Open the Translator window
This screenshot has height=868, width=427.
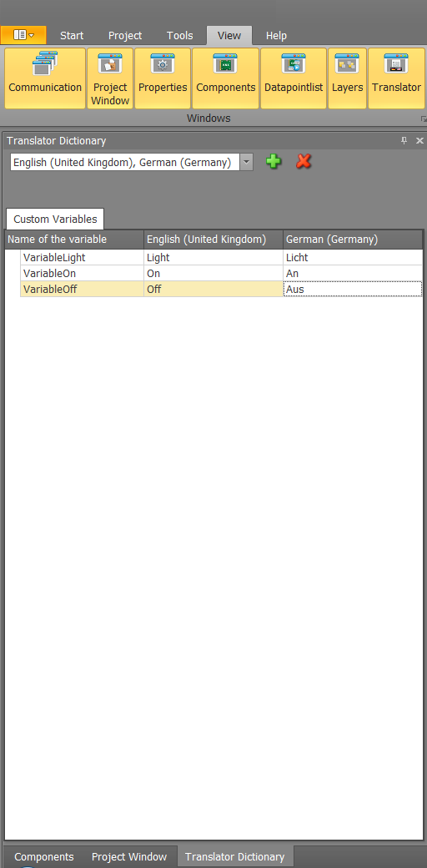coord(396,78)
